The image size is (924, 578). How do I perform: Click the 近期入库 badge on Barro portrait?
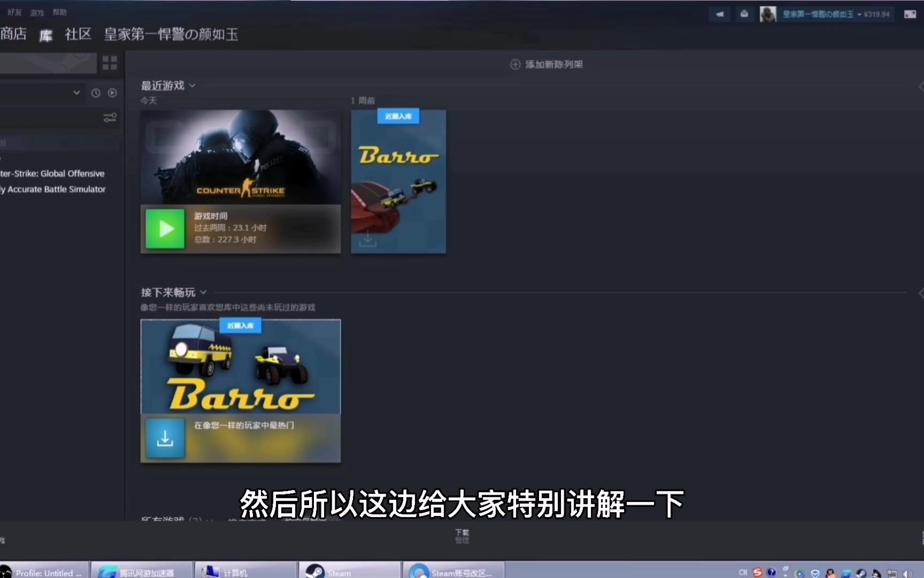tap(398, 116)
